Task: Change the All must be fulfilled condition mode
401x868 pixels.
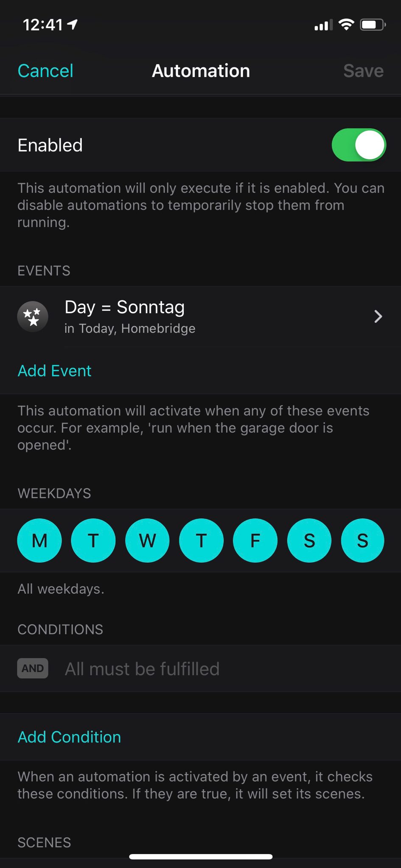Action: [142, 669]
